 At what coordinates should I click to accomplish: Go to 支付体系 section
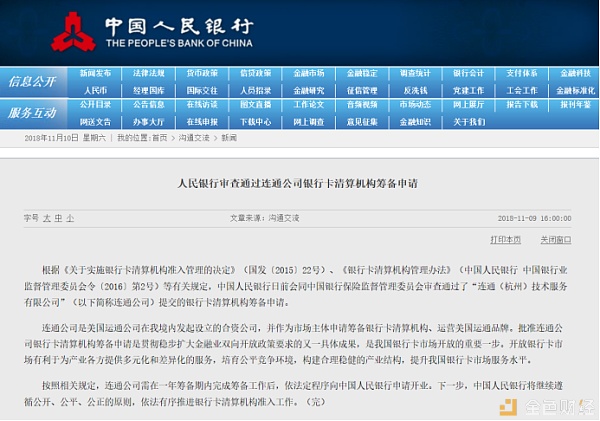(x=522, y=73)
